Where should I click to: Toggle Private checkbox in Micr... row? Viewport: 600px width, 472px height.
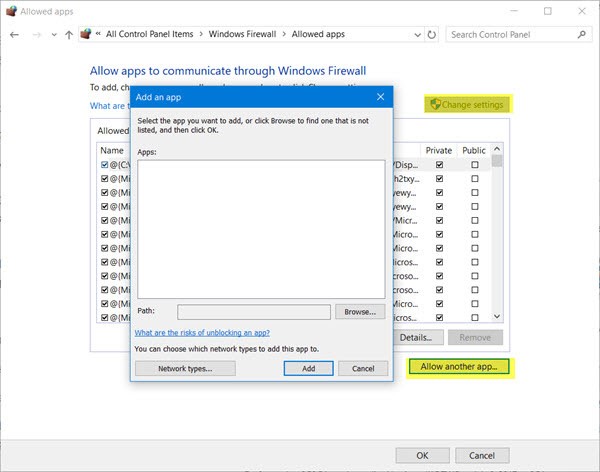coord(439,220)
